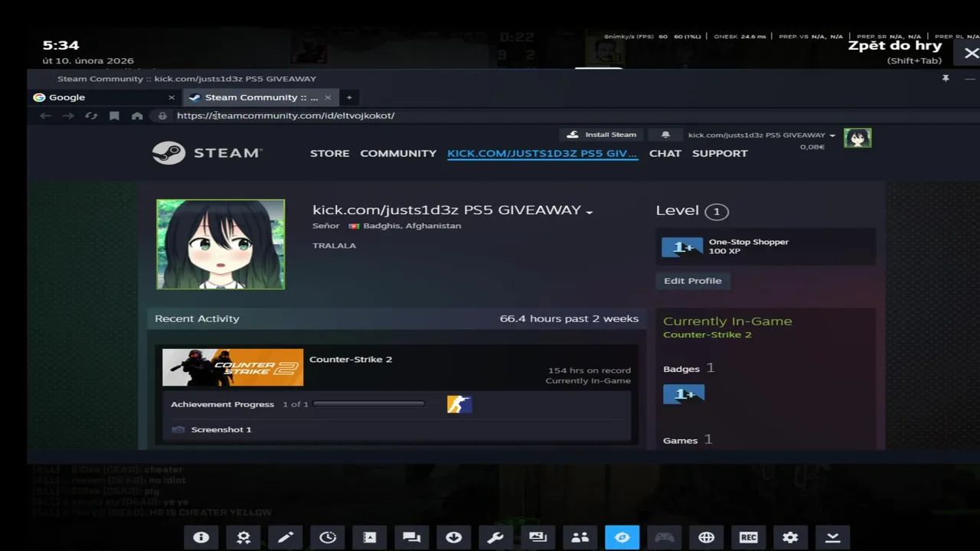
Task: Click the Steam logo in page header
Action: (x=207, y=153)
